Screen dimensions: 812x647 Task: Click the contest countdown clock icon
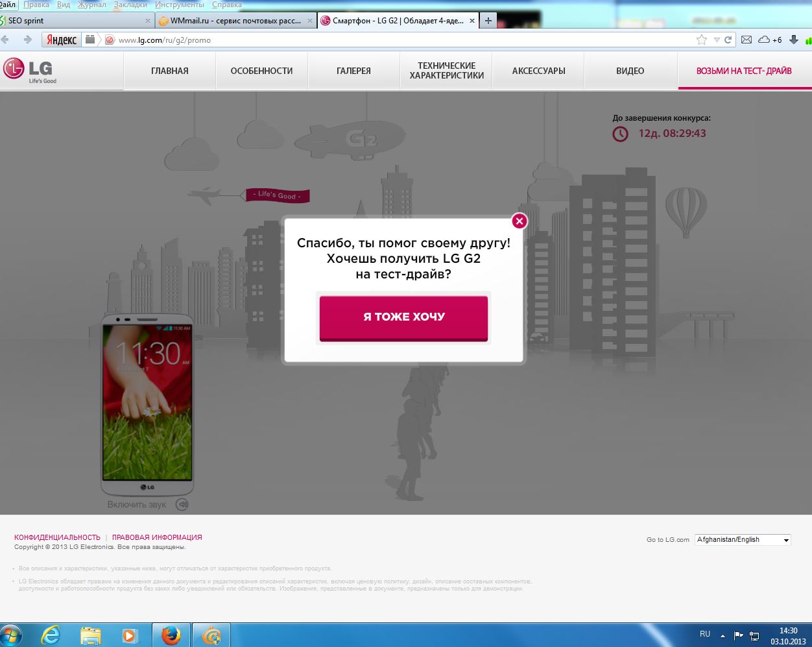pyautogui.click(x=621, y=134)
